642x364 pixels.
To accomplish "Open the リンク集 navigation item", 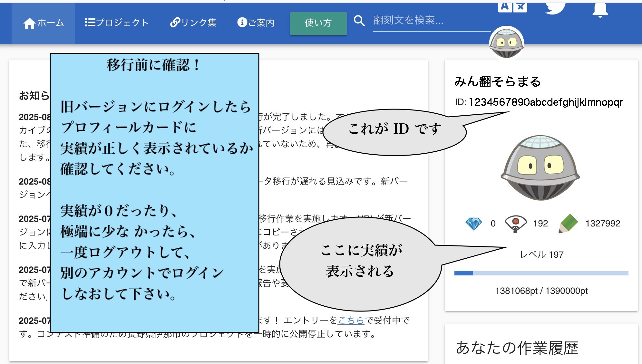I will (193, 23).
